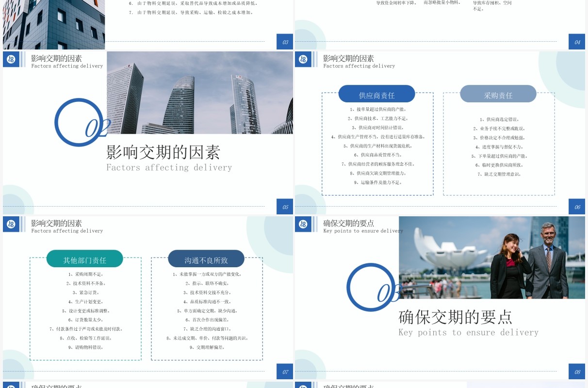Click item '1、采购周期不足'

[85, 274]
